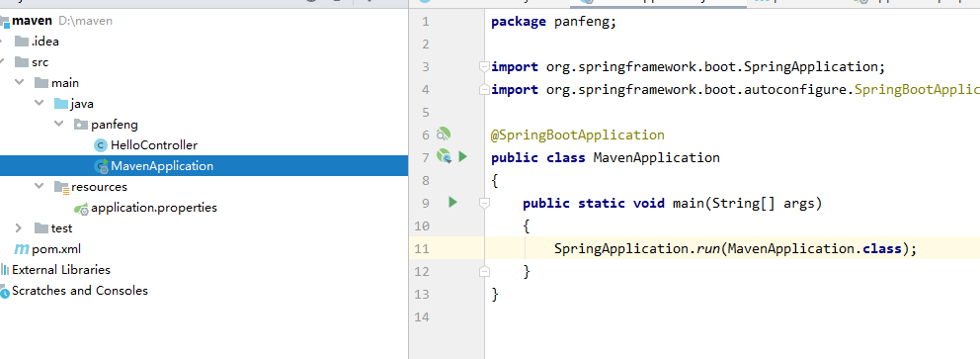Click the Spring gutter icon on line 7
The image size is (980, 359).
444,155
